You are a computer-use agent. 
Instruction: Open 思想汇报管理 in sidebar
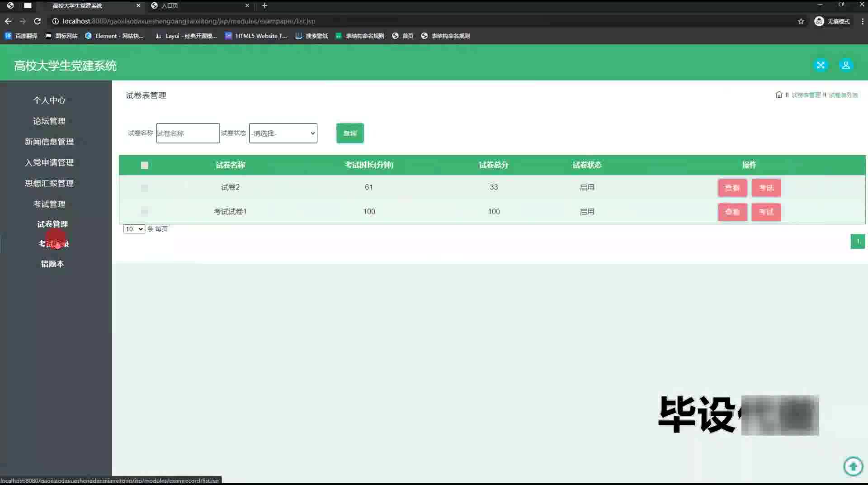coord(49,183)
